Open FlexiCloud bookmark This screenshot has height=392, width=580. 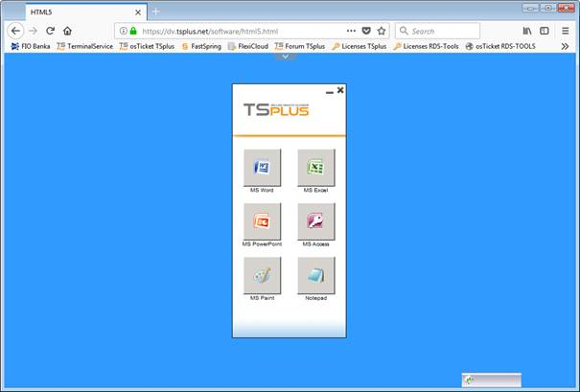(248, 46)
